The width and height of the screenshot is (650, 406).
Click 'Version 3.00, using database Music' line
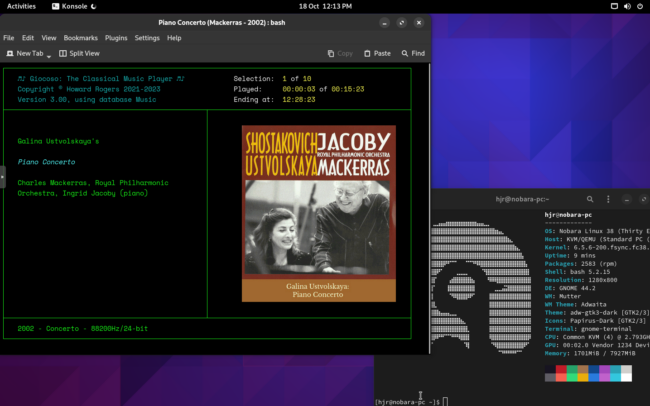point(87,100)
